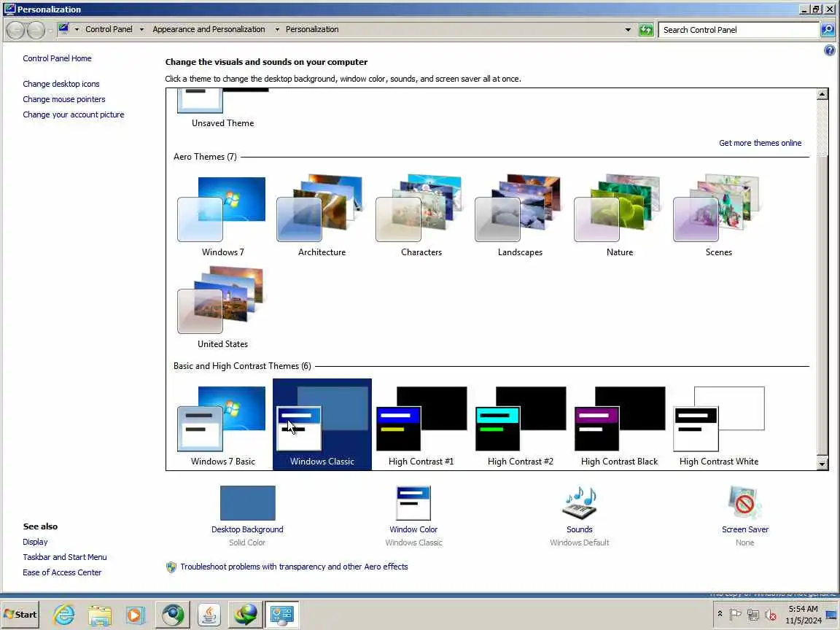The height and width of the screenshot is (630, 840).
Task: Click the Forward navigation button
Action: coord(36,30)
